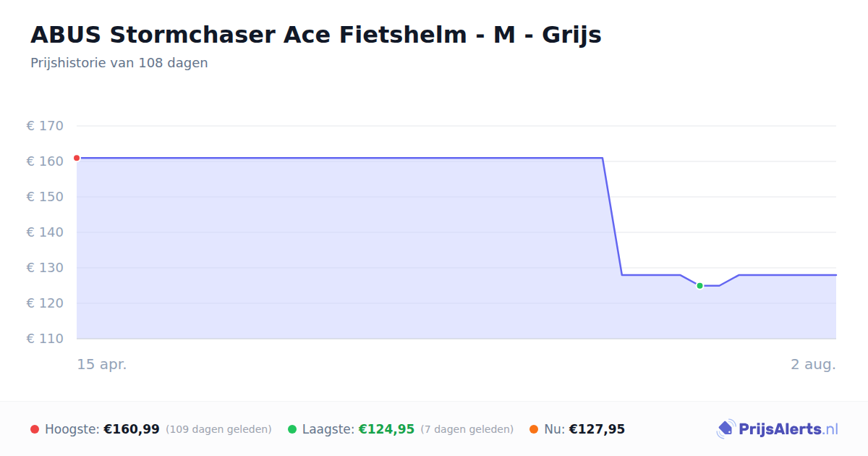Screen dimensions: 868x456
Task: Click the Prijshistorie van 108 dagen subtitle
Action: tap(119, 63)
